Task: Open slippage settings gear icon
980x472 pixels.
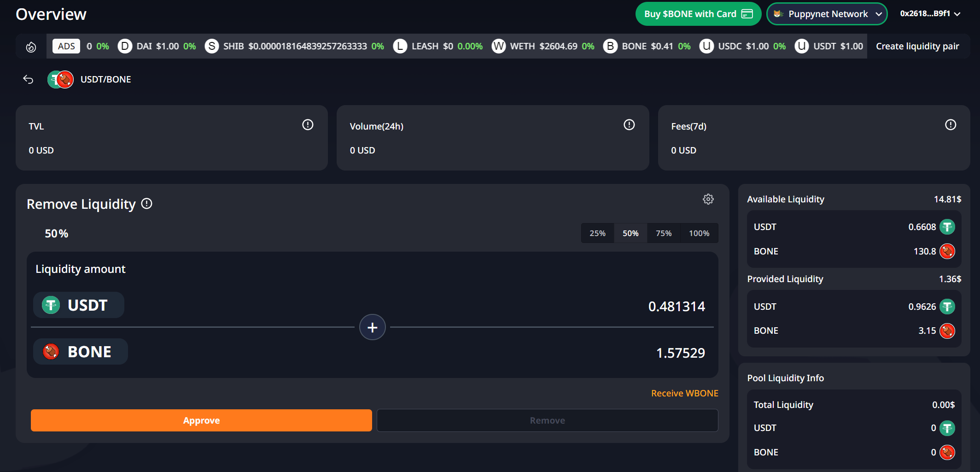Action: coord(708,199)
